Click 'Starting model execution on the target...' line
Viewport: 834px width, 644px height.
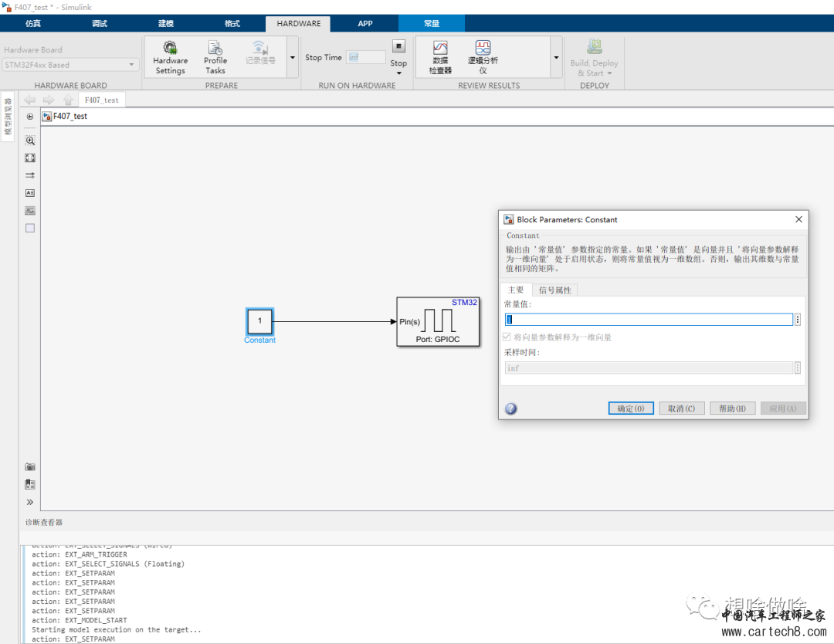pos(117,629)
